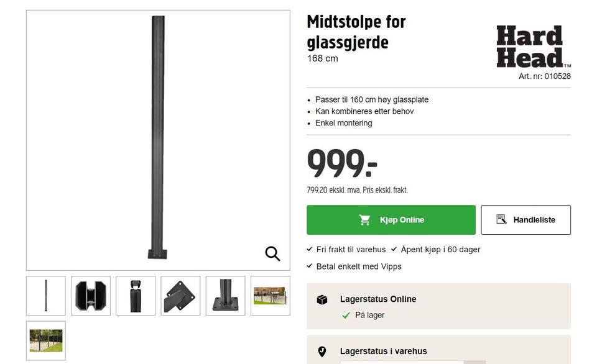This screenshot has width=597, height=364.
Task: Open the patio glass fence photo thumbnail
Action: click(x=270, y=296)
